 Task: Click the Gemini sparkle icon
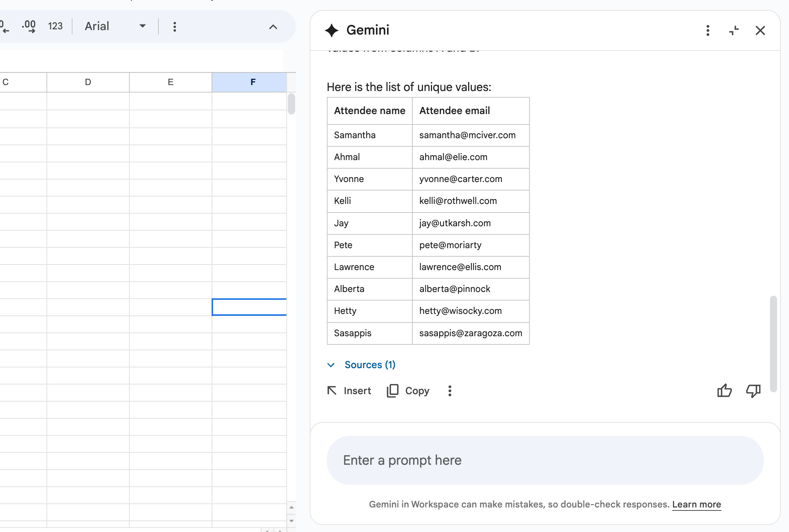tap(332, 30)
